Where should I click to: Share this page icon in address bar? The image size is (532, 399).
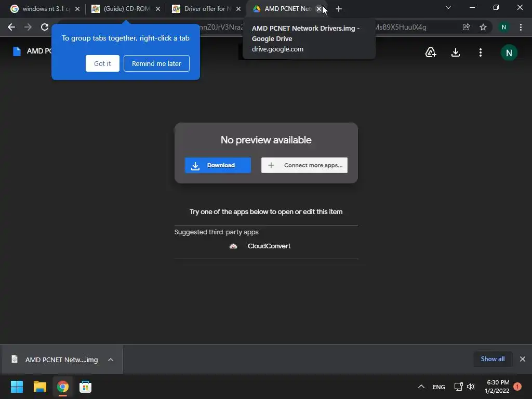466,27
